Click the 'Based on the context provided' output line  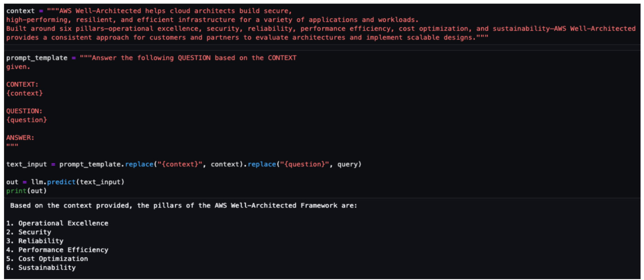pos(184,206)
